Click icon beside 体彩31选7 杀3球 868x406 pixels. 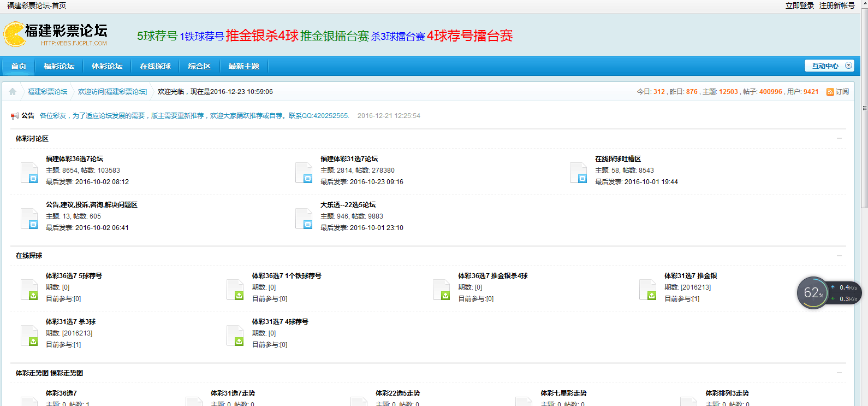point(29,336)
